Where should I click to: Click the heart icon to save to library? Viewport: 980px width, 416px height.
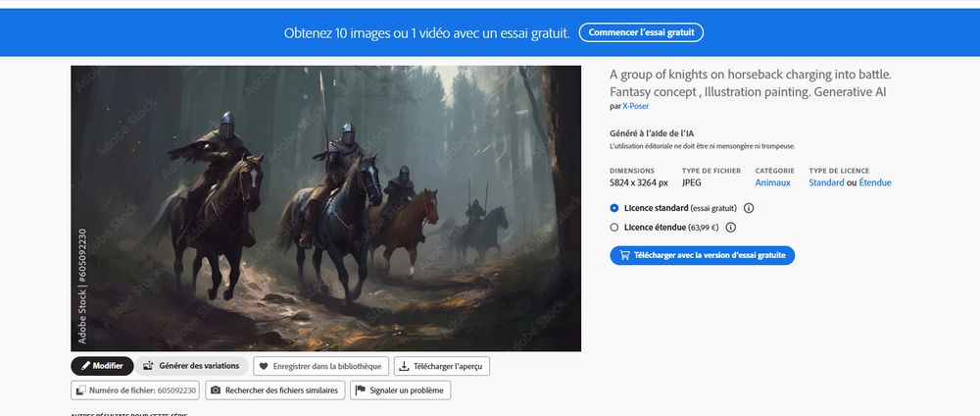(264, 367)
